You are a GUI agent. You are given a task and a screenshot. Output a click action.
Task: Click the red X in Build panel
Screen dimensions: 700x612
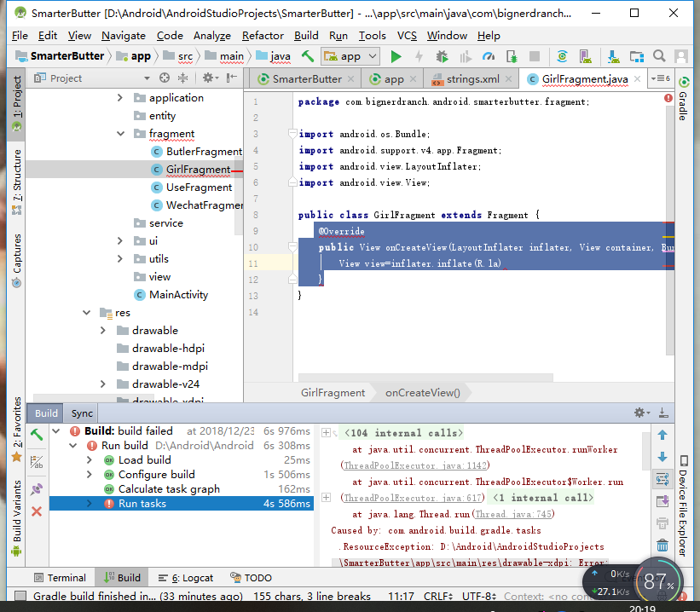37,511
